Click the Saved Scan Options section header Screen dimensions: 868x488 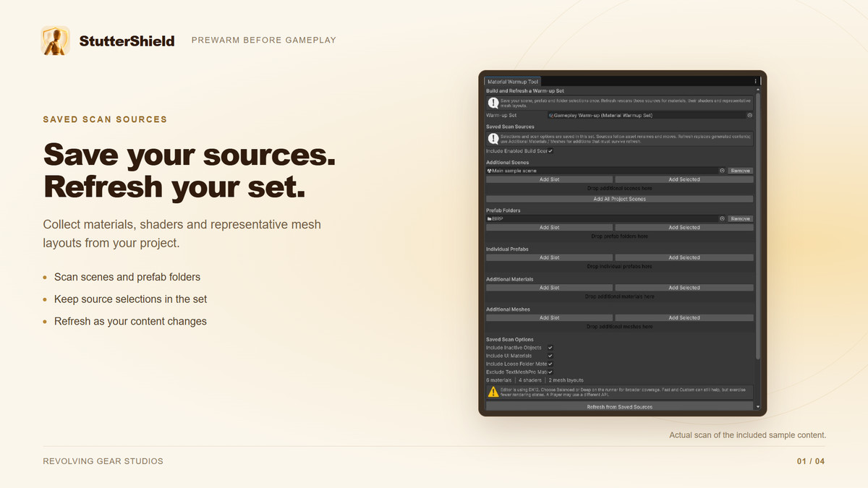point(510,340)
